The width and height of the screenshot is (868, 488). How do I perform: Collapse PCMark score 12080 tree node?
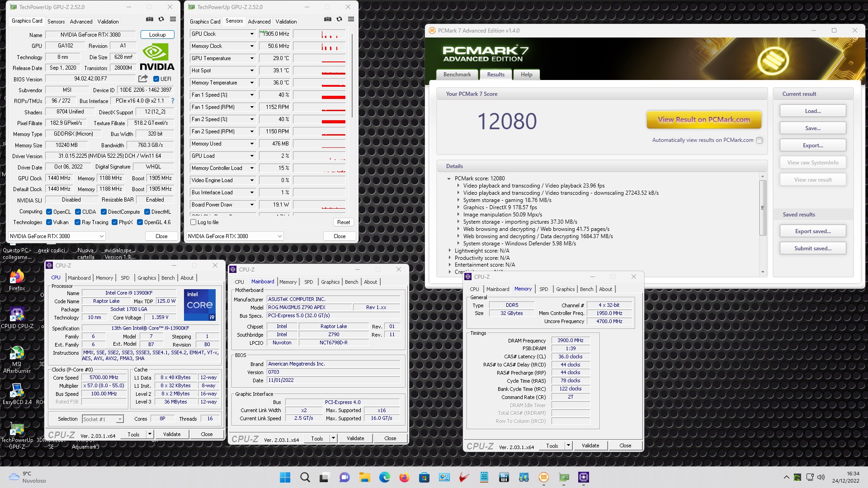[449, 178]
